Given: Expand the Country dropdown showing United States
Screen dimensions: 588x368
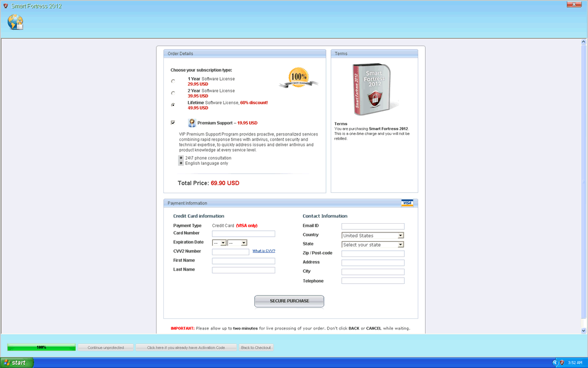Looking at the screenshot, I should (x=373, y=235).
